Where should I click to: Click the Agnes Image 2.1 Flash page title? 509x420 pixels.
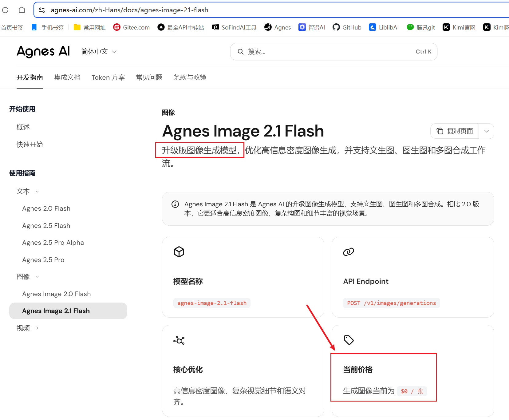(x=243, y=131)
